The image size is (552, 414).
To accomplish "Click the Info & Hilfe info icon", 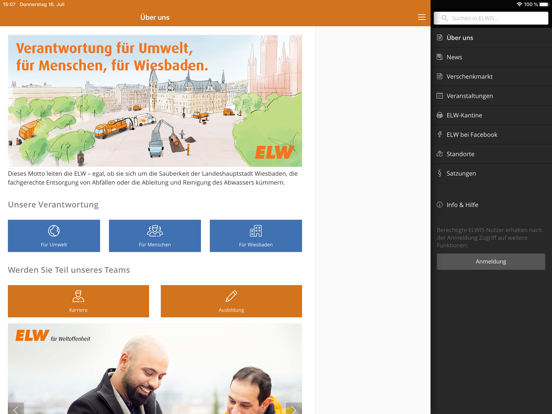I will pyautogui.click(x=439, y=204).
